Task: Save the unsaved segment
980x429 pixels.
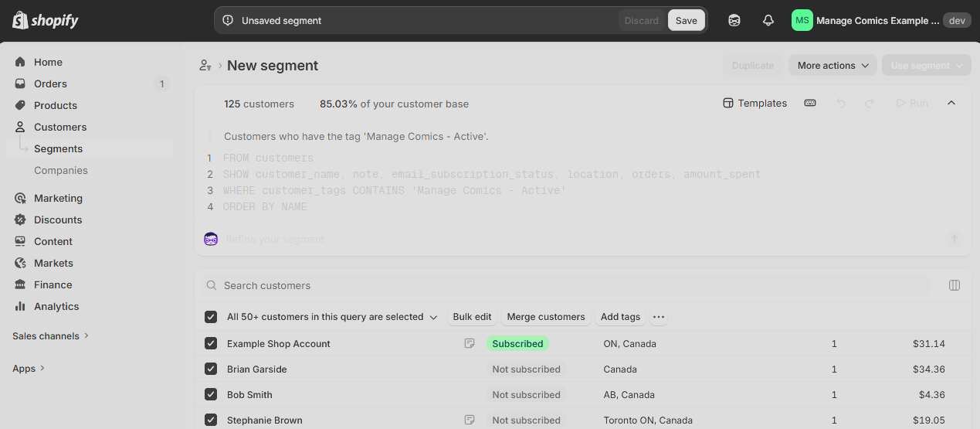Action: click(x=687, y=21)
